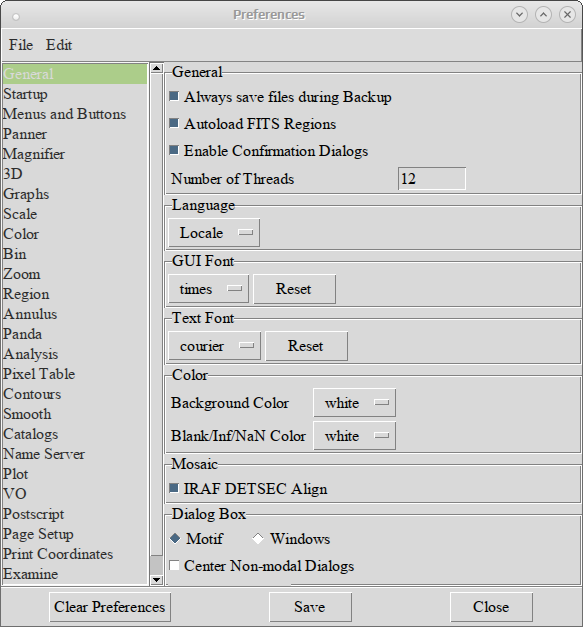The height and width of the screenshot is (627, 583).
Task: Enable Center Non-modal Dialogs checkbox
Action: tap(174, 565)
